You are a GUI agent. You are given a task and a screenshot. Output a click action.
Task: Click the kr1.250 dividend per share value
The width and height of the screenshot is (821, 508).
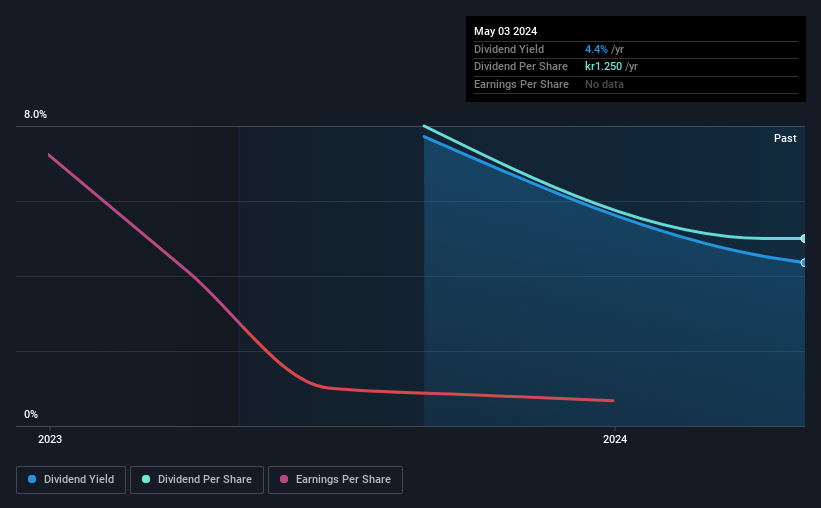point(603,67)
